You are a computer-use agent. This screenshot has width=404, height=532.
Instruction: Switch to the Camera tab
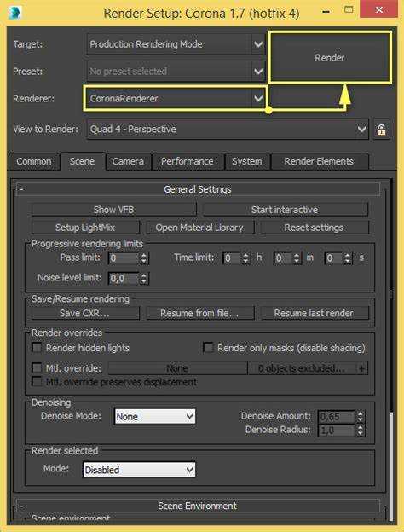[x=128, y=161]
